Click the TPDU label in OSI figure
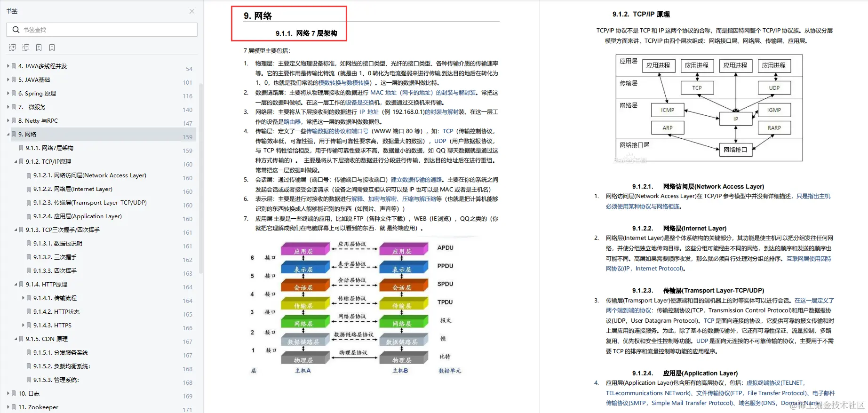The image size is (868, 413). click(445, 302)
